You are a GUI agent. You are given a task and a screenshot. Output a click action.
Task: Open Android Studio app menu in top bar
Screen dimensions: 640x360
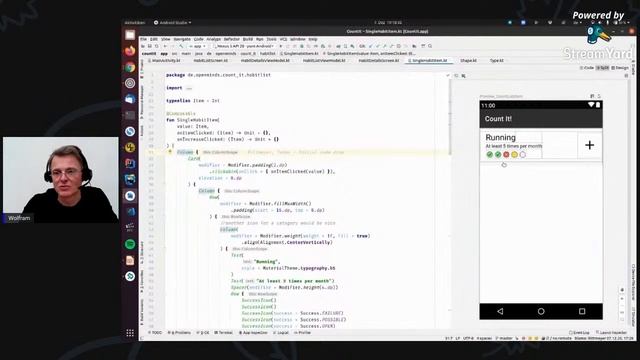tap(172, 22)
